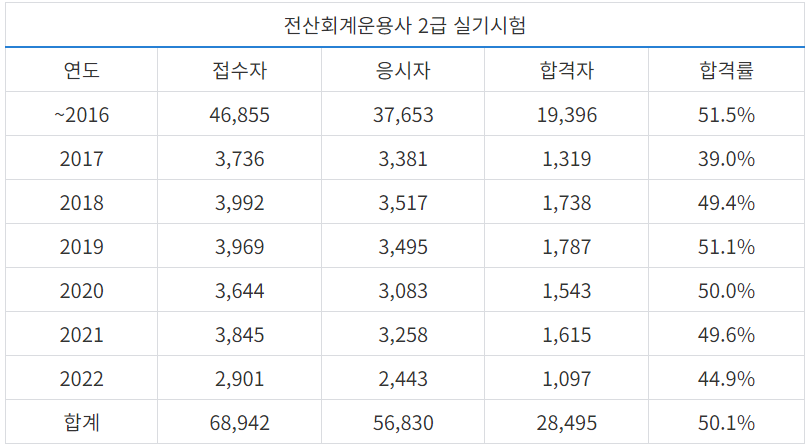This screenshot has height=447, width=806.
Task: Click the 1,787 passers cell
Action: click(x=566, y=247)
